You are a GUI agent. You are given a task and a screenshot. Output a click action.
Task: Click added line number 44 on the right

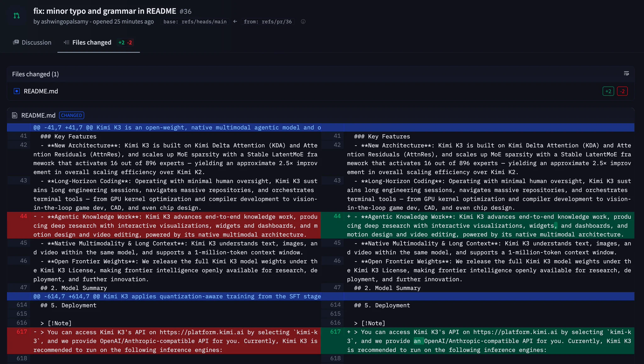click(x=337, y=216)
